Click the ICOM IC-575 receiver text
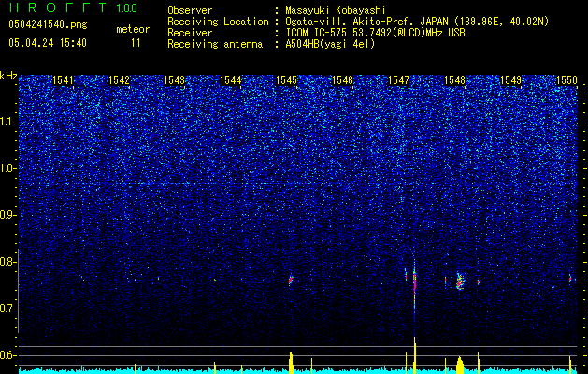This screenshot has height=374, width=588. [x=375, y=33]
